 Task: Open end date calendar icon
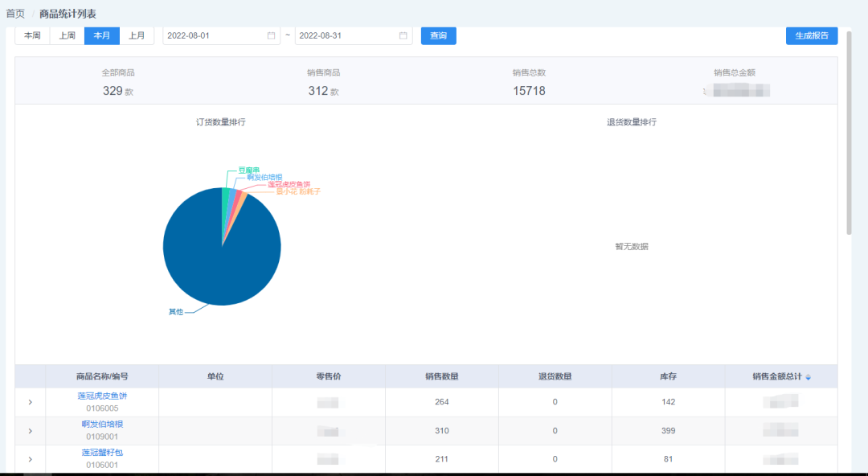pyautogui.click(x=403, y=35)
